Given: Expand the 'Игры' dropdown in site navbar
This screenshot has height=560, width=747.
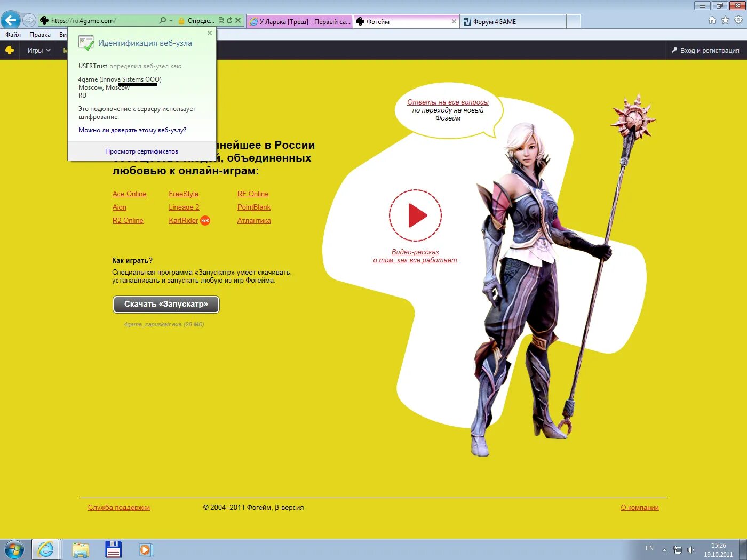Looking at the screenshot, I should (x=38, y=50).
